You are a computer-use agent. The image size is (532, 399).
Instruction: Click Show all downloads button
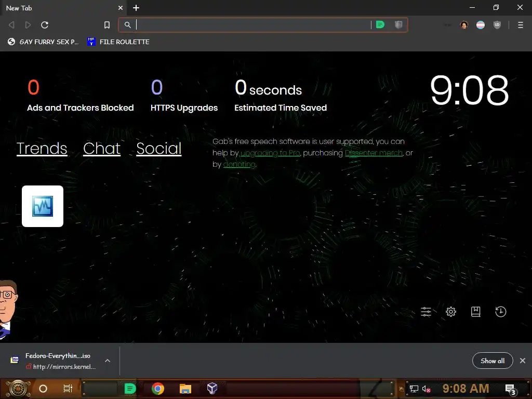tap(493, 361)
